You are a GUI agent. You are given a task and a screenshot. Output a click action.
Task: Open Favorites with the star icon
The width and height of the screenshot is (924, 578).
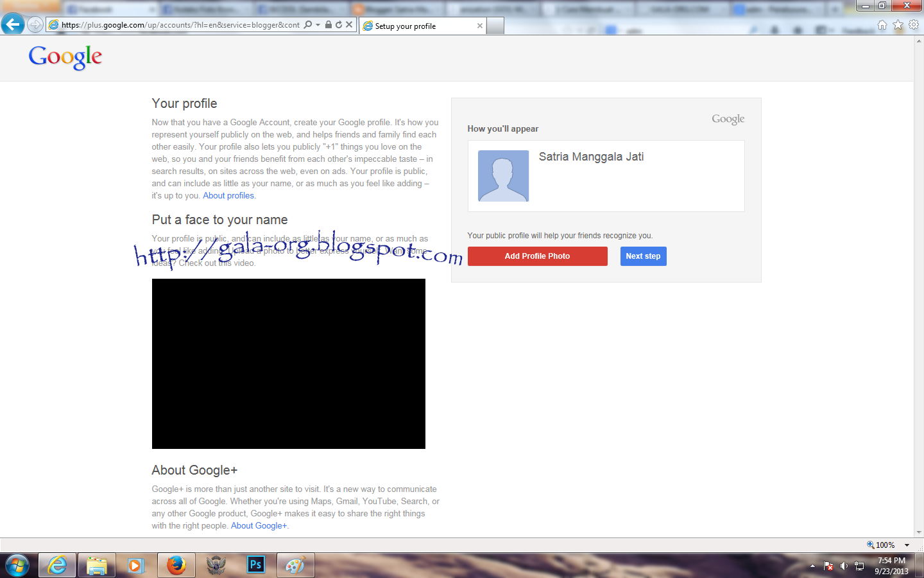pos(898,24)
